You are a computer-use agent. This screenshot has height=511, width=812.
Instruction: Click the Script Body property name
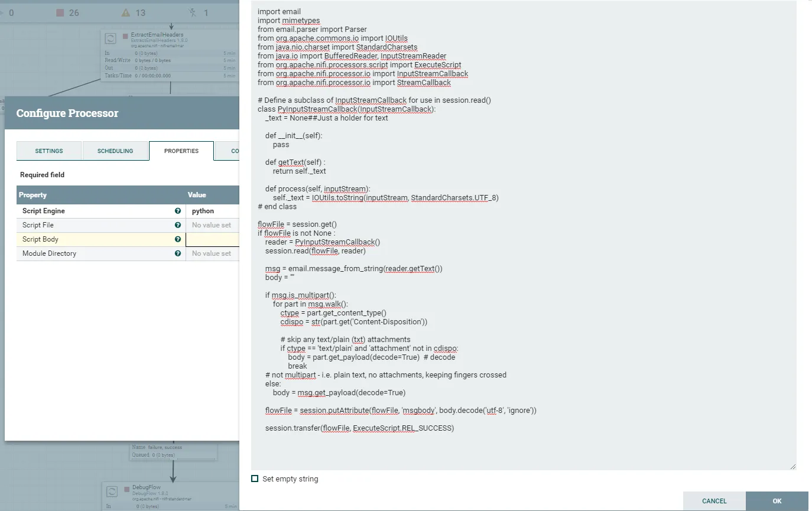(x=40, y=239)
